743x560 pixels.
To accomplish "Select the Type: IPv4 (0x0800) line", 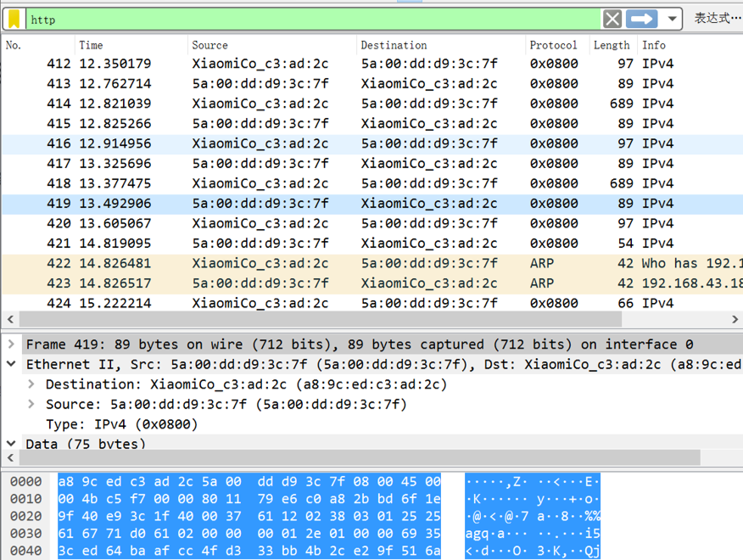I will click(122, 424).
